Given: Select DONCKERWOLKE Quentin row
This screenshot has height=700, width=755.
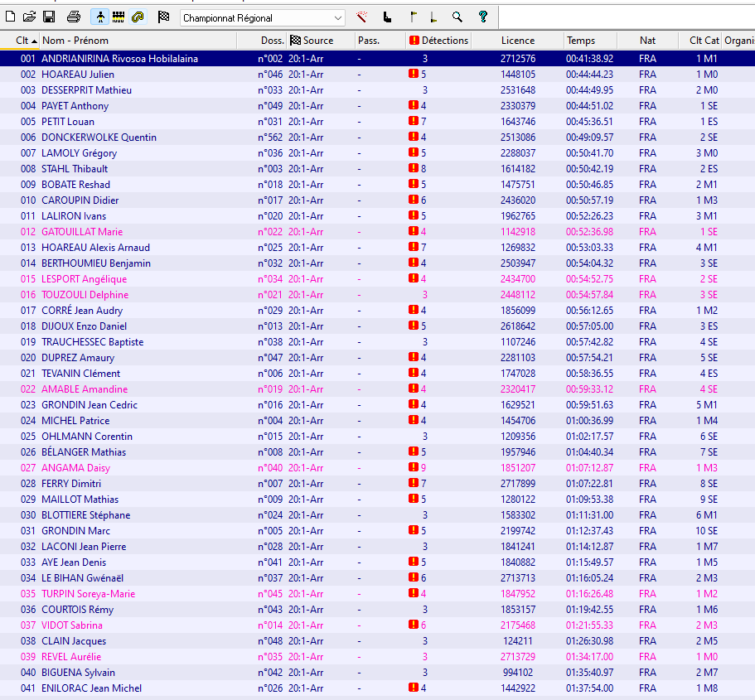Looking at the screenshot, I should [x=378, y=138].
